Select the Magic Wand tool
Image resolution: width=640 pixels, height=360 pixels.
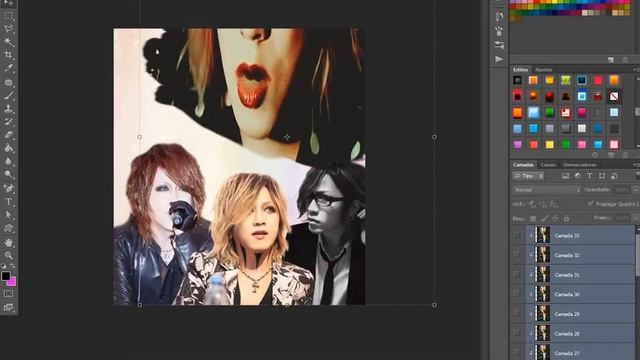click(x=8, y=42)
